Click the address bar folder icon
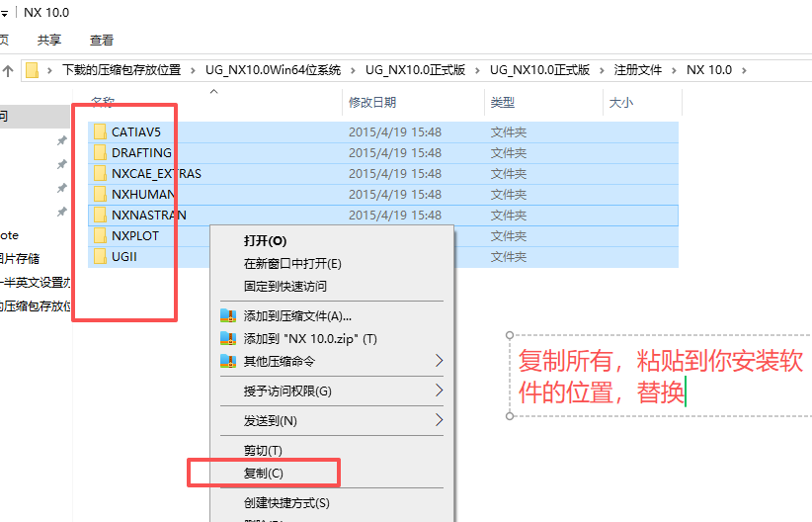812x522 pixels. point(33,70)
